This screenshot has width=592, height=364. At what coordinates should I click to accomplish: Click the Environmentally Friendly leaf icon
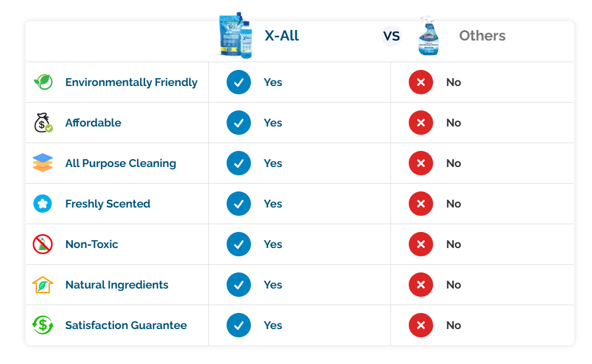pyautogui.click(x=43, y=82)
